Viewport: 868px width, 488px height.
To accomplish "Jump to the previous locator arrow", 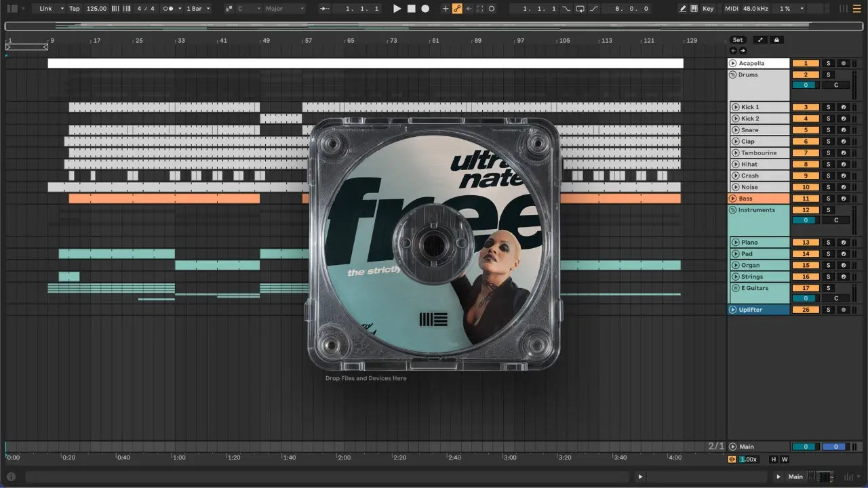I will click(733, 51).
